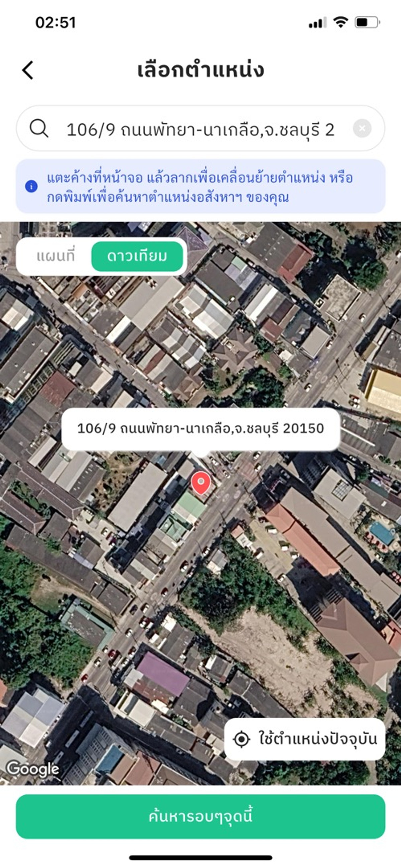Click the 106/9 address search field

[x=200, y=128]
